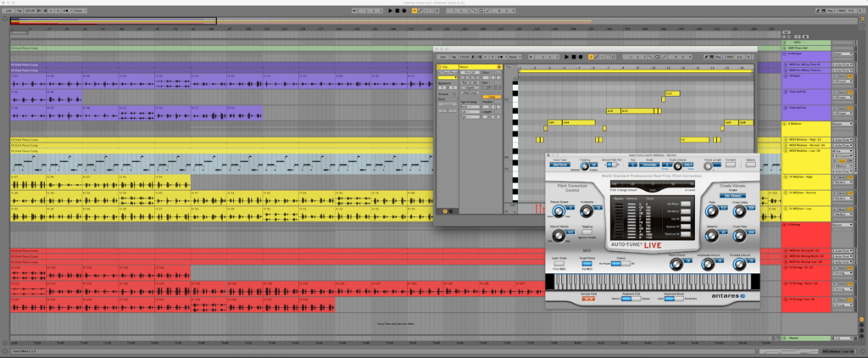Start playback in the main Ableton transport
868x358 pixels.
coord(390,10)
